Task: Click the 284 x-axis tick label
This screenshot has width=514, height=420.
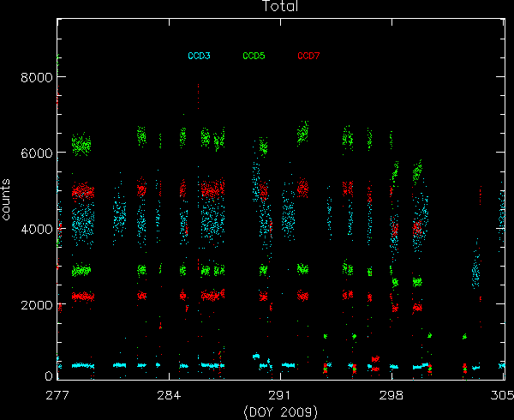Action: click(x=169, y=397)
